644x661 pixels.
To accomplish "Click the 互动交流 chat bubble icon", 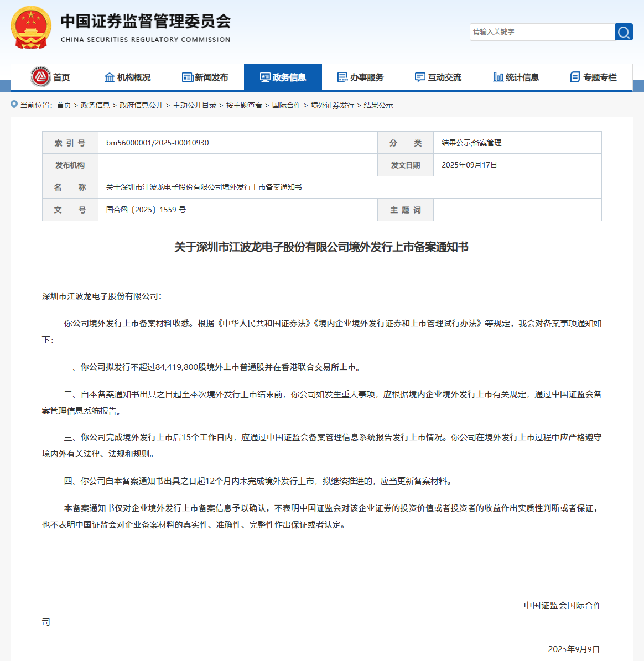I will pyautogui.click(x=420, y=77).
